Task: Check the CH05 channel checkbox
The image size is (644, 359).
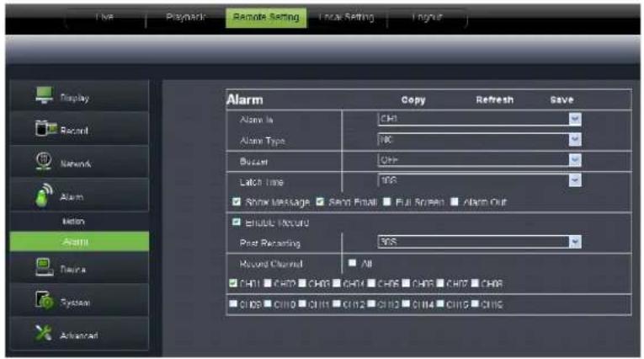Action: point(371,283)
